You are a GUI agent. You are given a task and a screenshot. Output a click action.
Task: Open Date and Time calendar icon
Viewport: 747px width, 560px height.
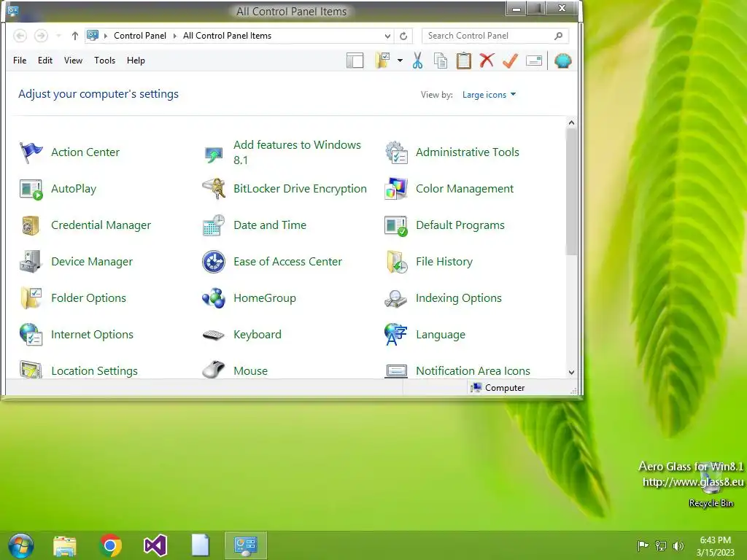(214, 225)
